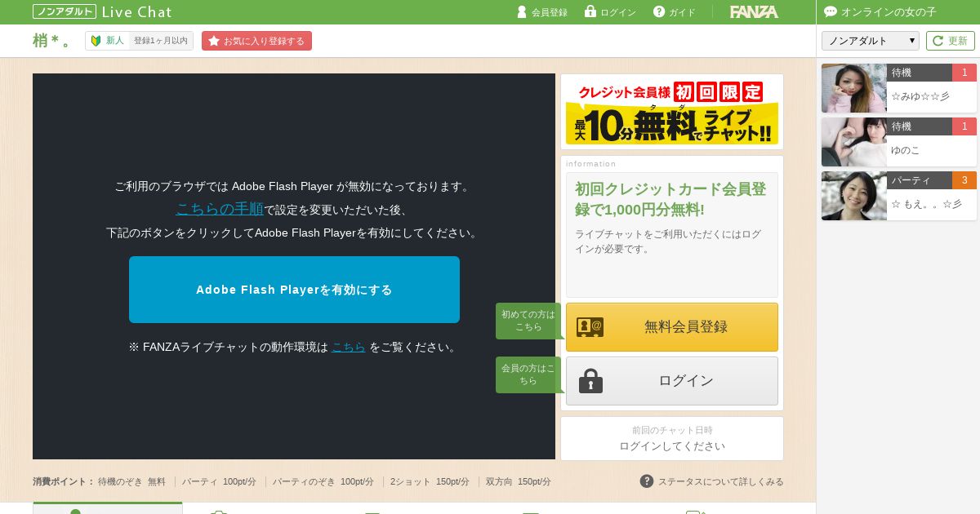Add performer with お気に入り登録する button

[256, 41]
